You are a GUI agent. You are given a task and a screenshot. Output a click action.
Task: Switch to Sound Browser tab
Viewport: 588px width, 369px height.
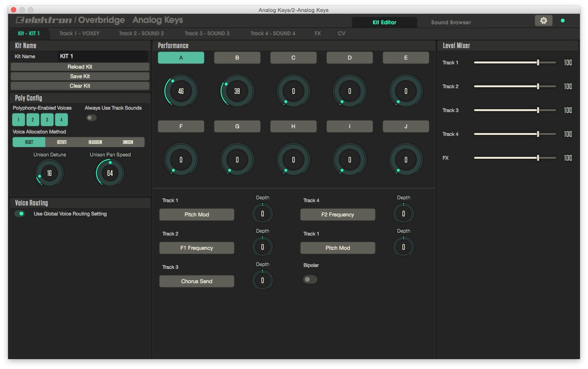click(451, 22)
